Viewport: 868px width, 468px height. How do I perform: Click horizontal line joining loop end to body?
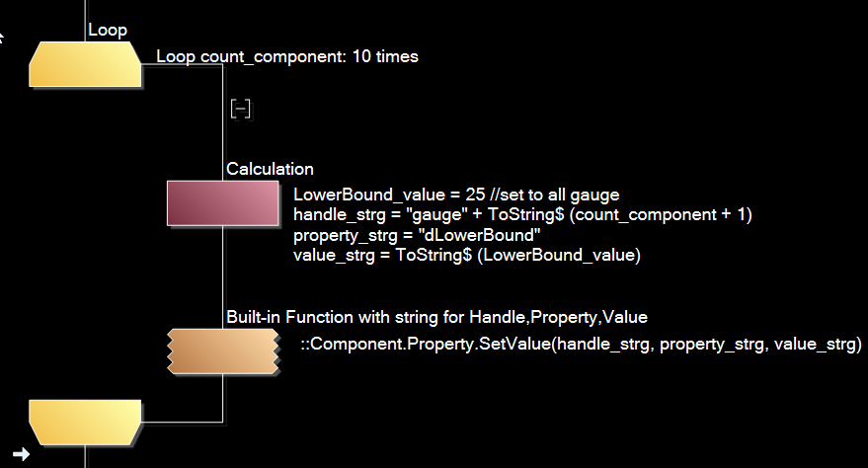pyautogui.click(x=182, y=422)
